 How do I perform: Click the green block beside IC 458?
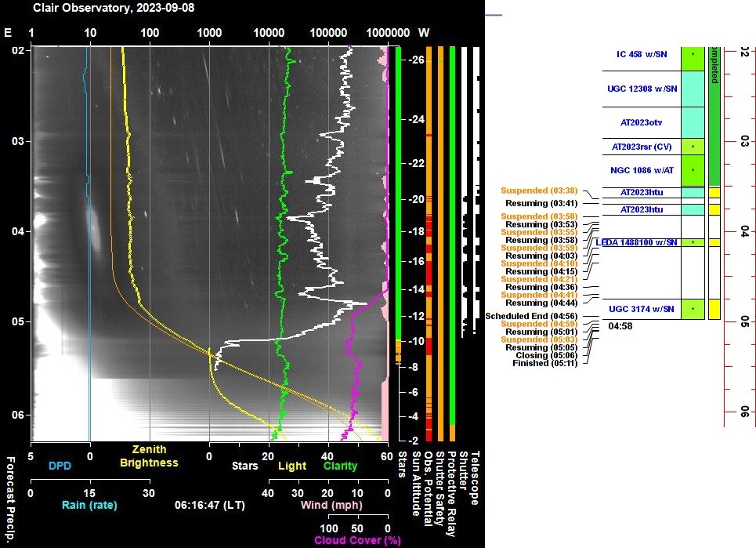693,59
